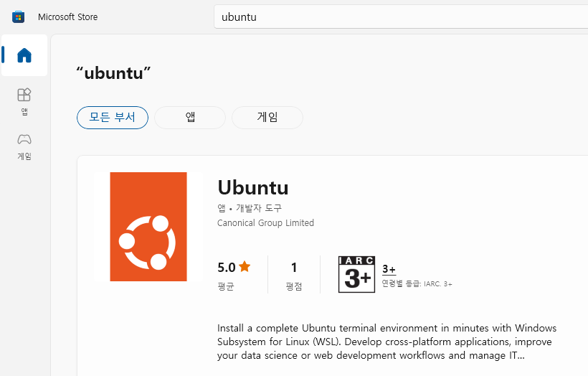Open the Ubuntu app title
Screen dimensions: 588x376
click(253, 187)
